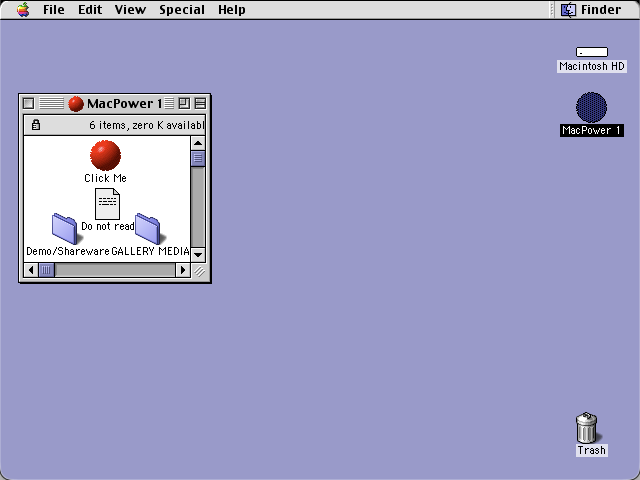Click the MacPower window zoom box
Image resolution: width=640 pixels, height=480 pixels.
click(x=184, y=103)
